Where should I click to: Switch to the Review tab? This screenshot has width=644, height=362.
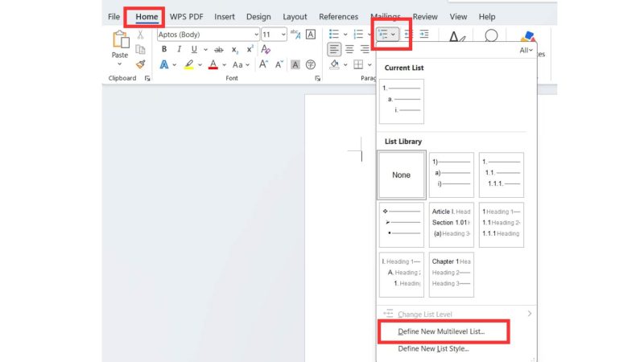click(425, 17)
